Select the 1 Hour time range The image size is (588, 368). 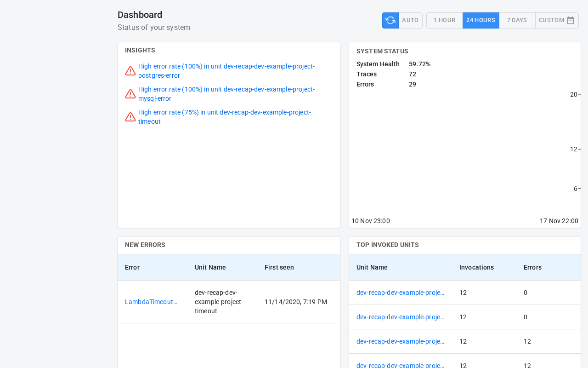[444, 20]
